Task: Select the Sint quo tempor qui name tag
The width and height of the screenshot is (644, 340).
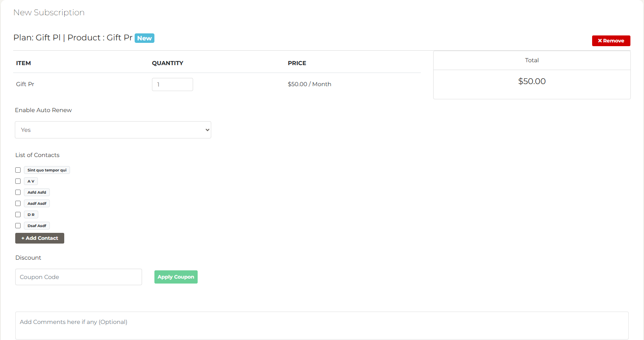Action: tap(47, 170)
